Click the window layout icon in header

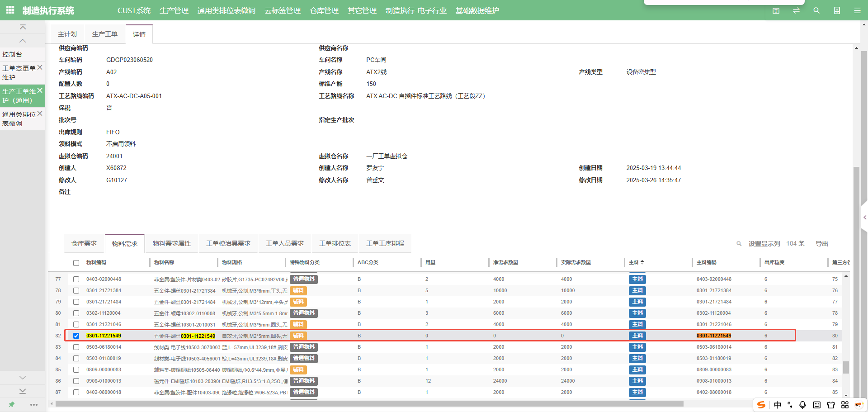pyautogui.click(x=776, y=10)
